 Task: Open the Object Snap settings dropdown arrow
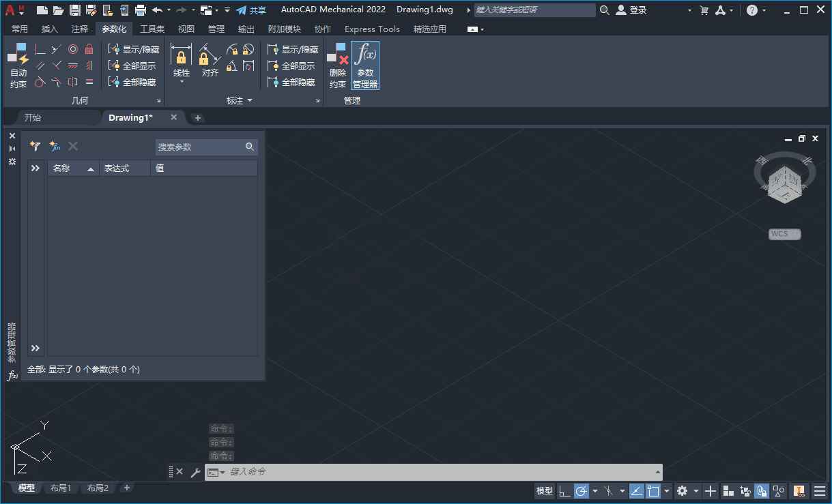667,491
